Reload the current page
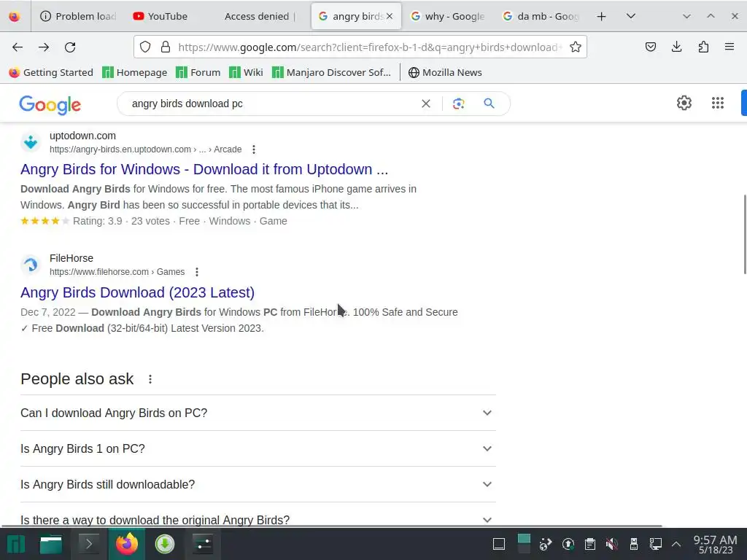747x560 pixels. click(70, 47)
